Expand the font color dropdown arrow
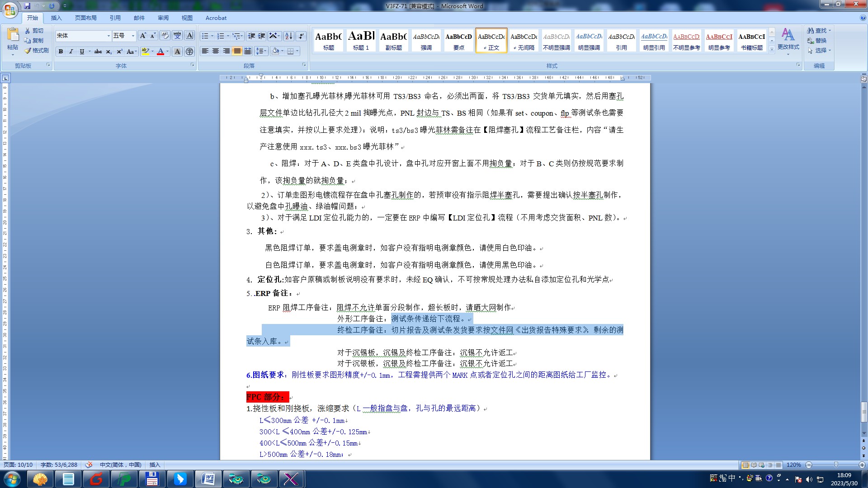Image resolution: width=868 pixels, height=488 pixels. pos(168,52)
